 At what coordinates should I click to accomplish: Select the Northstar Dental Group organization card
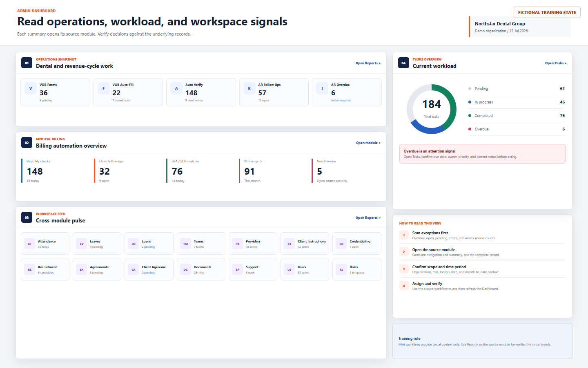click(520, 27)
